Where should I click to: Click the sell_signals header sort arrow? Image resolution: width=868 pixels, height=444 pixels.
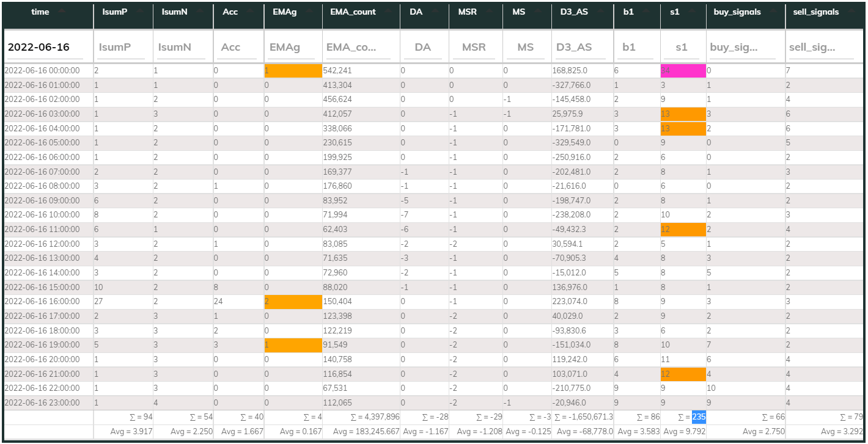851,10
